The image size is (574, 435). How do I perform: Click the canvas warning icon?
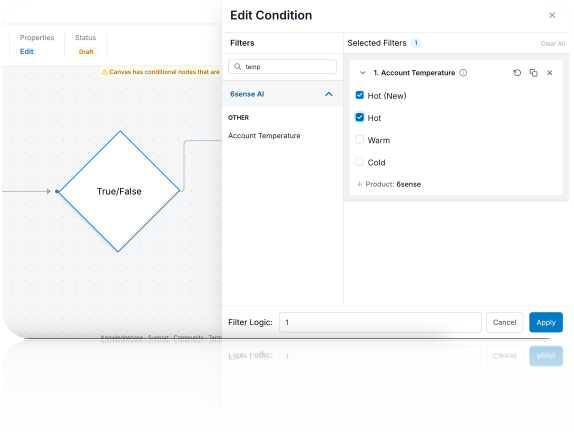pos(104,72)
